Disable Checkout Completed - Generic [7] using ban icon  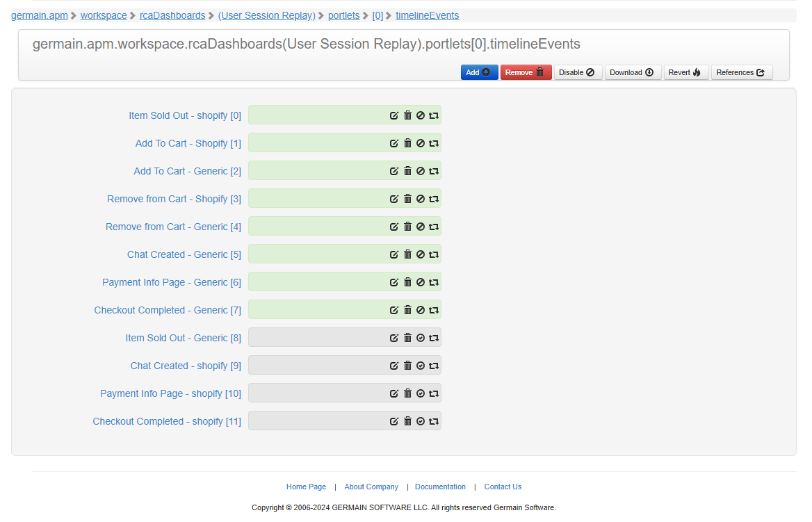tap(421, 310)
